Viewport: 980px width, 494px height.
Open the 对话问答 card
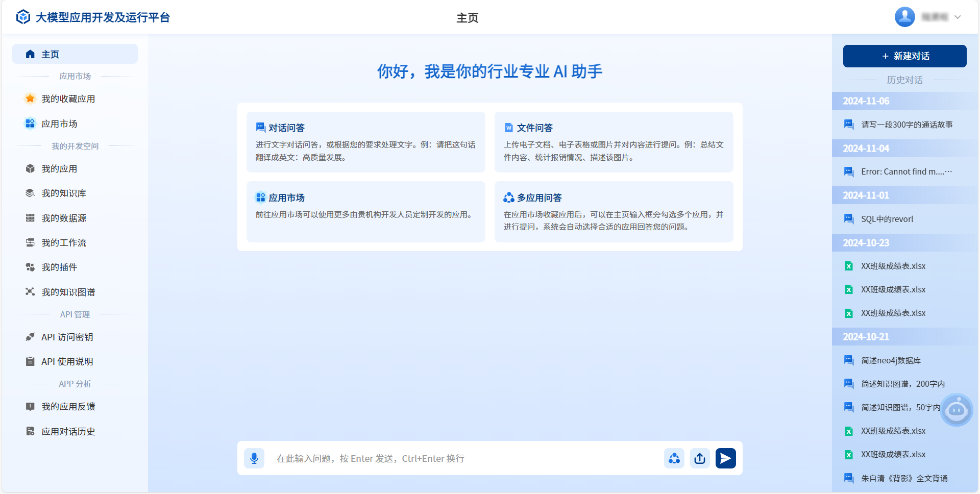click(365, 142)
